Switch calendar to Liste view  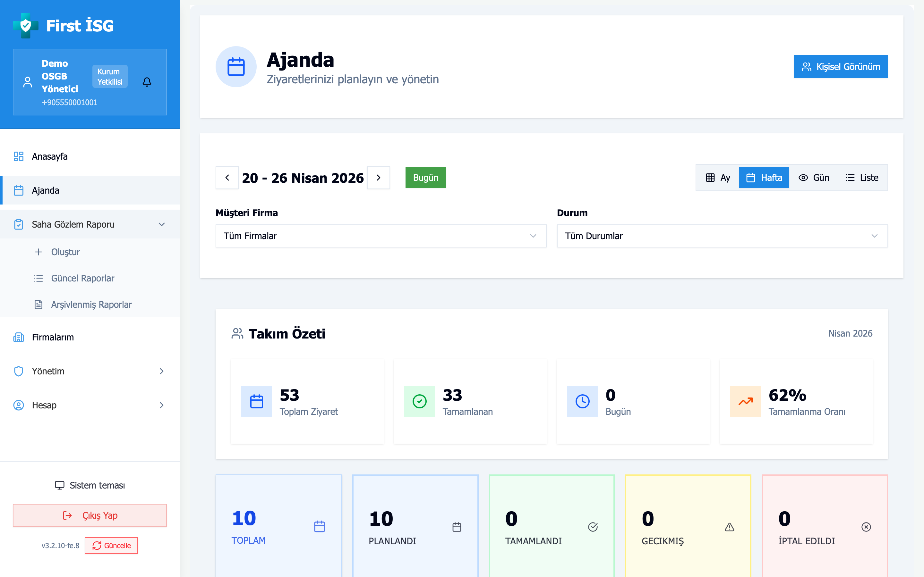pos(862,178)
